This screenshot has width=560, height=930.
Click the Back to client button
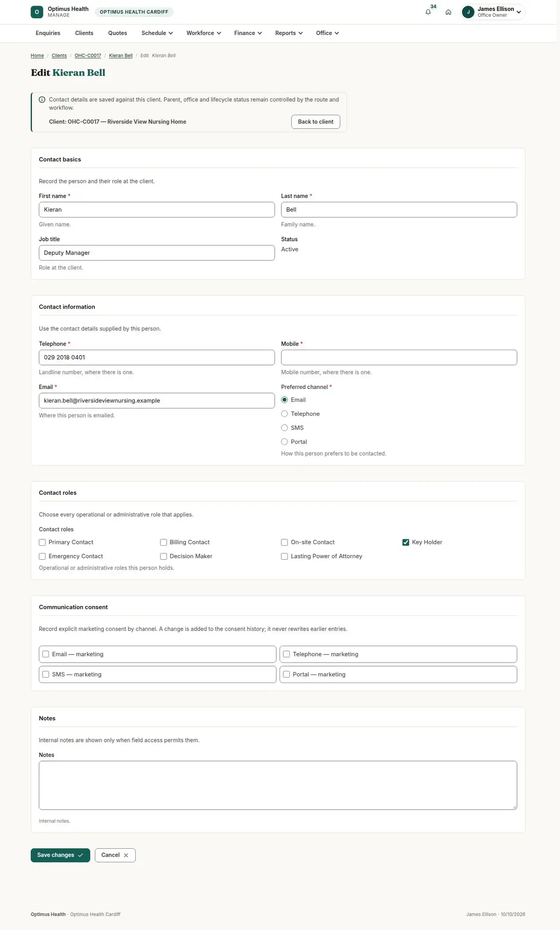point(315,122)
